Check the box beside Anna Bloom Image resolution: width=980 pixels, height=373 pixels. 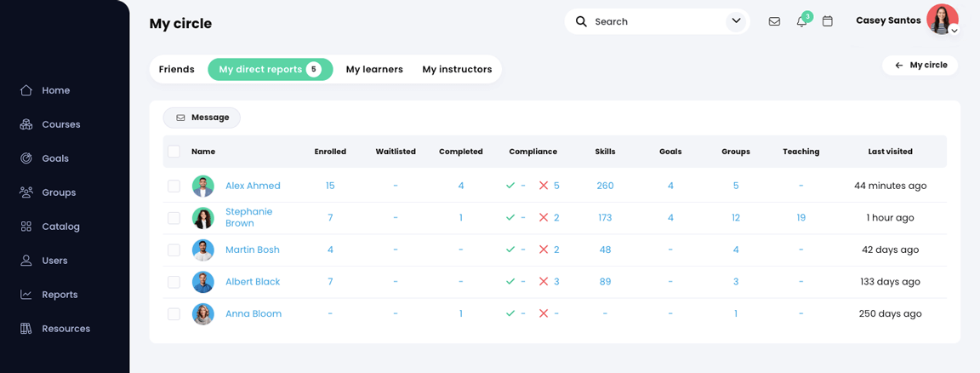pos(174,314)
